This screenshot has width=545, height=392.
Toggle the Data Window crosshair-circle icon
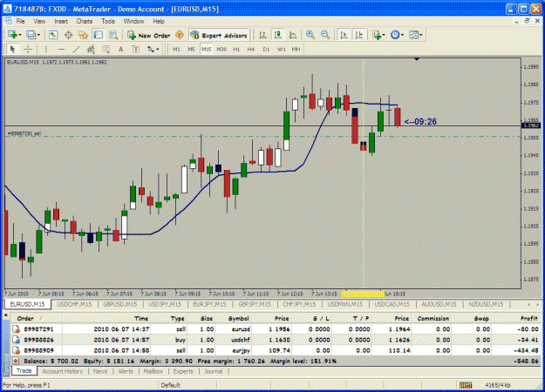click(x=69, y=35)
